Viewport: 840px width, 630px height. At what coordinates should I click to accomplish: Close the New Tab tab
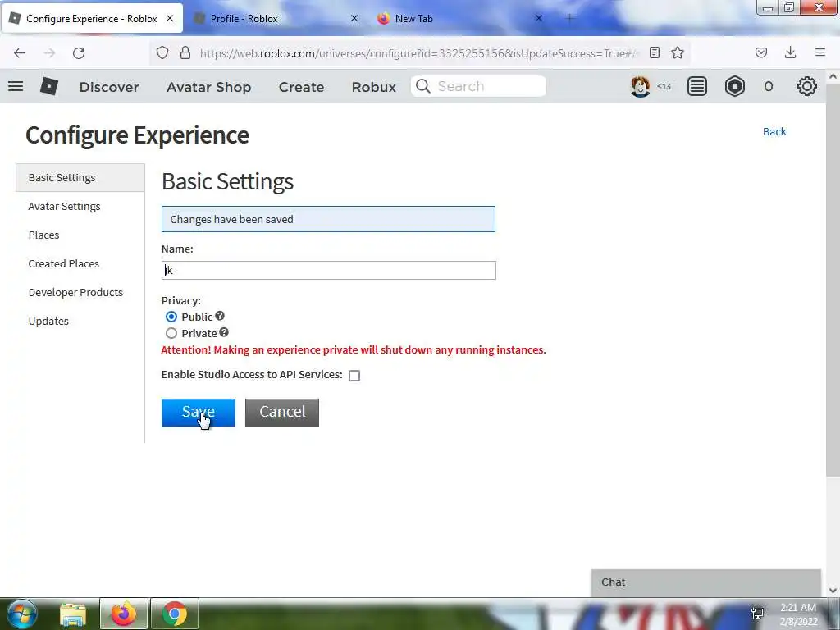point(539,18)
